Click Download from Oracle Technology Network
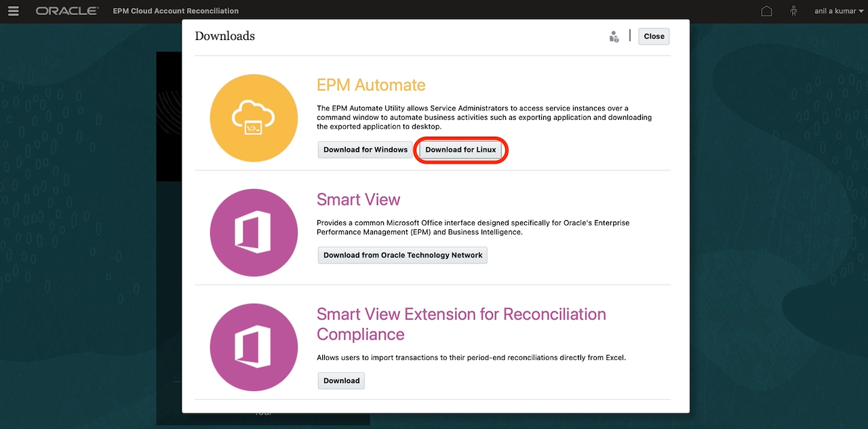The width and height of the screenshot is (868, 429). tap(403, 256)
